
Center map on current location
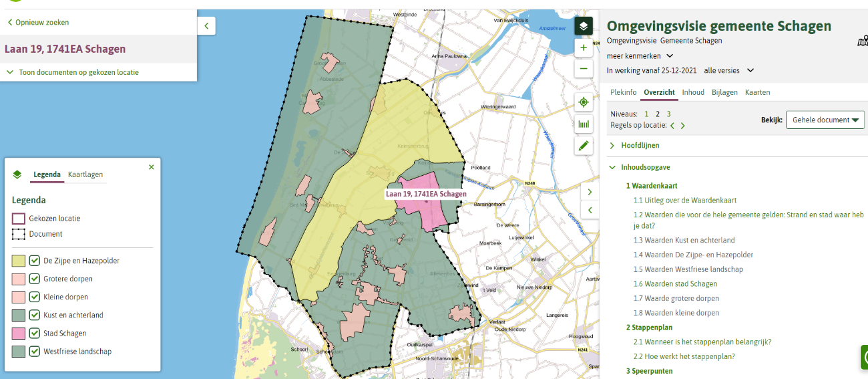[584, 102]
